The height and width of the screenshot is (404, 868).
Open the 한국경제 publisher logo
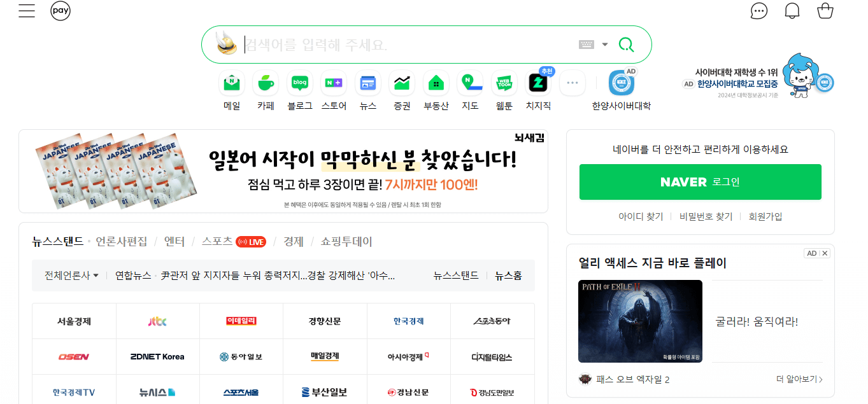[409, 321]
